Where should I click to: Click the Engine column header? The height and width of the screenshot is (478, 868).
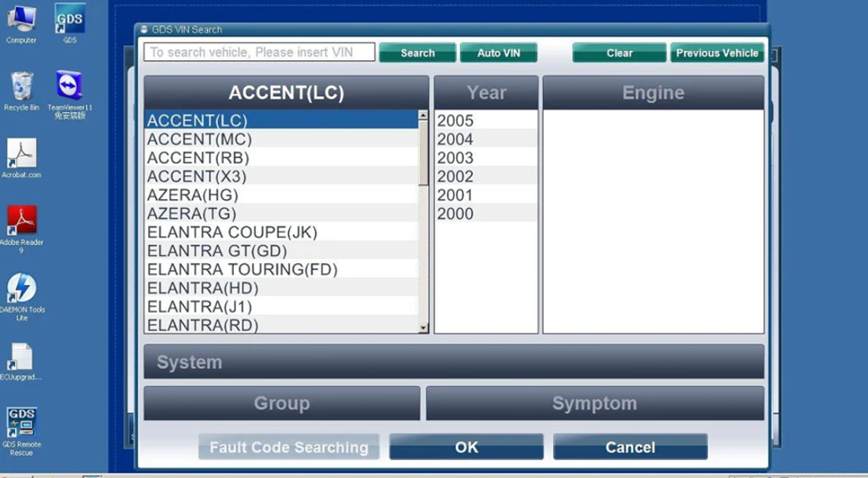[653, 93]
